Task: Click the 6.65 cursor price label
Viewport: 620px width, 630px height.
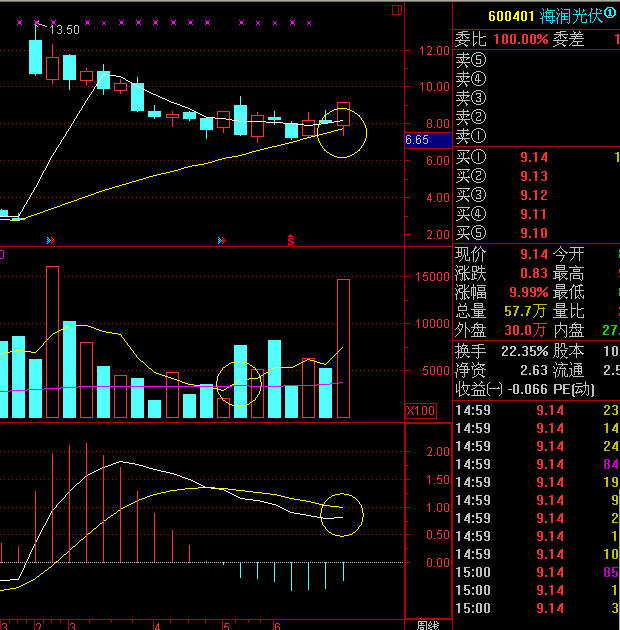Action: coord(428,140)
